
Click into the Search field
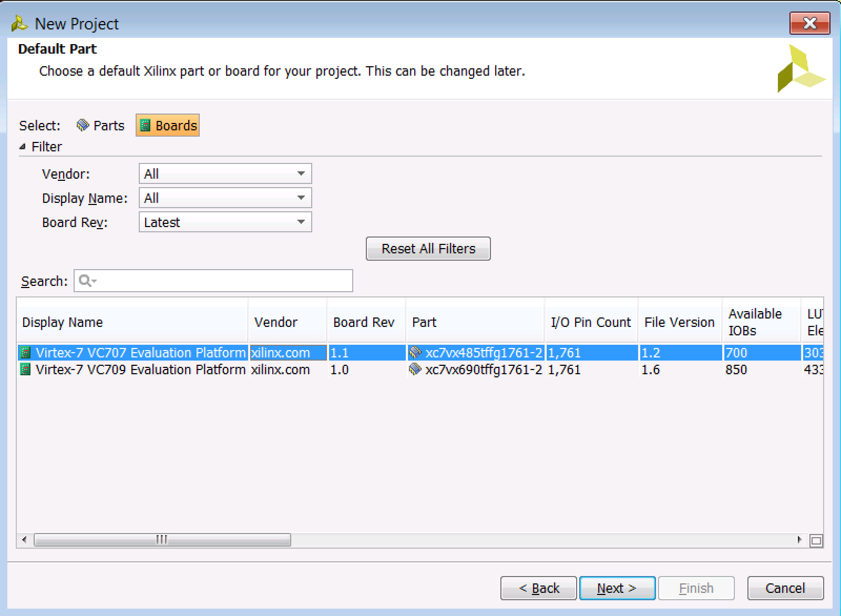click(x=213, y=281)
